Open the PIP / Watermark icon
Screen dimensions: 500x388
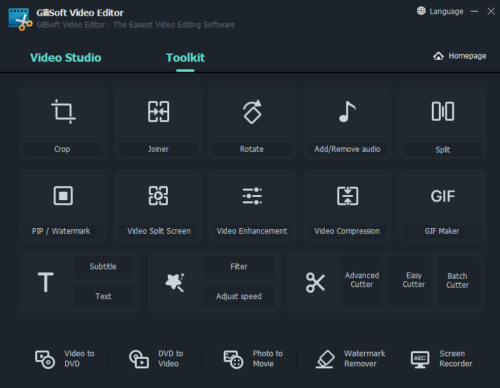[x=63, y=195]
